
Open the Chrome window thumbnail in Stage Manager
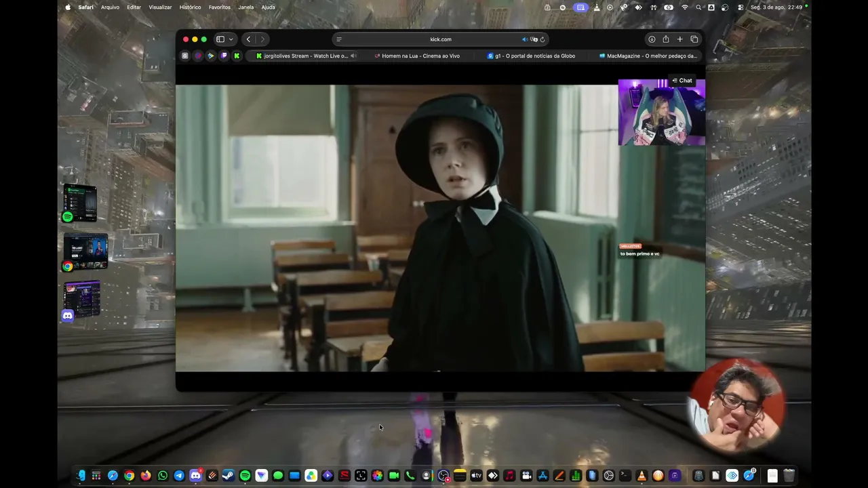[x=85, y=252]
